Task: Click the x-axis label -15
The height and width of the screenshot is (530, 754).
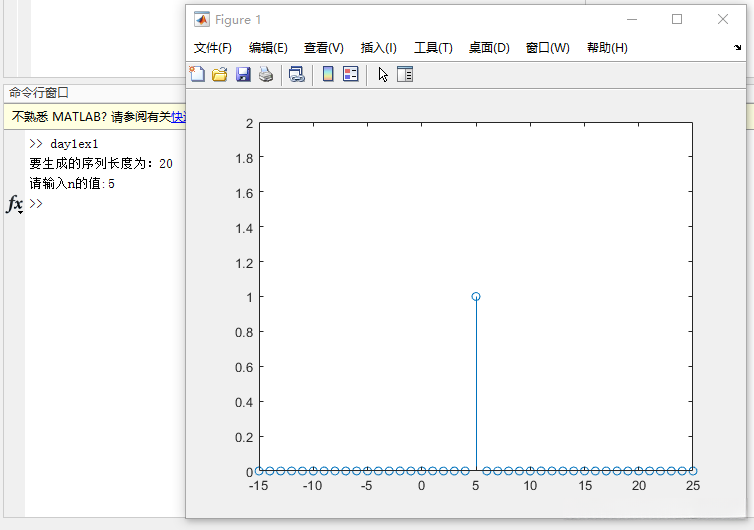Action: tap(258, 486)
